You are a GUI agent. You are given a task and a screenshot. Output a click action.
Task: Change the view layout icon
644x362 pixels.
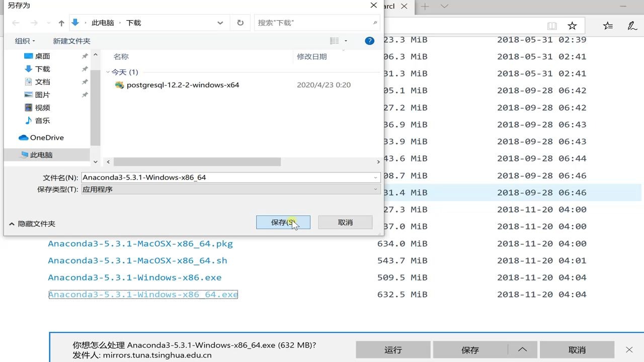(x=334, y=41)
